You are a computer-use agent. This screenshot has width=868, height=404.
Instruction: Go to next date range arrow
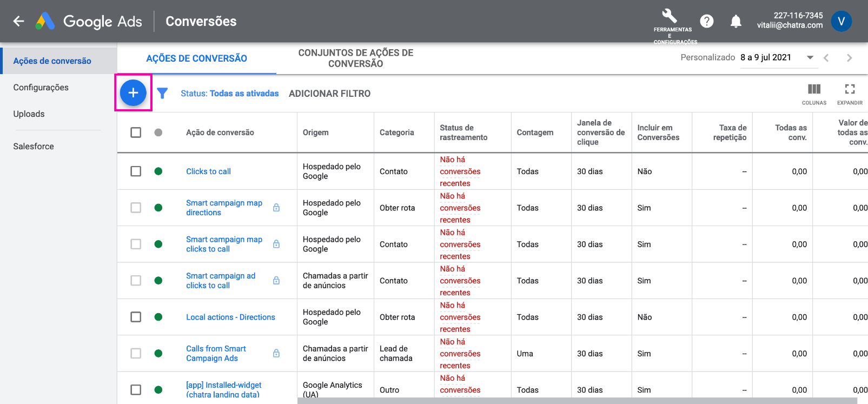(850, 58)
